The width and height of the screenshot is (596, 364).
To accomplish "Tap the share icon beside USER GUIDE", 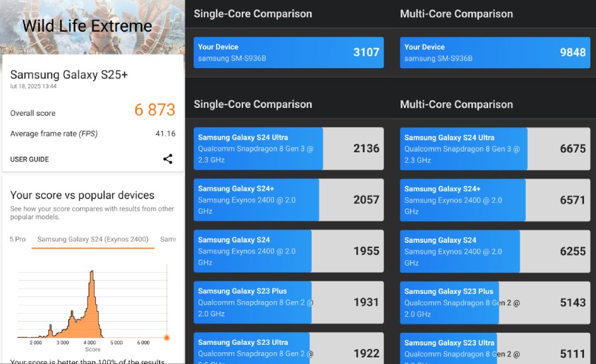I will [x=168, y=159].
